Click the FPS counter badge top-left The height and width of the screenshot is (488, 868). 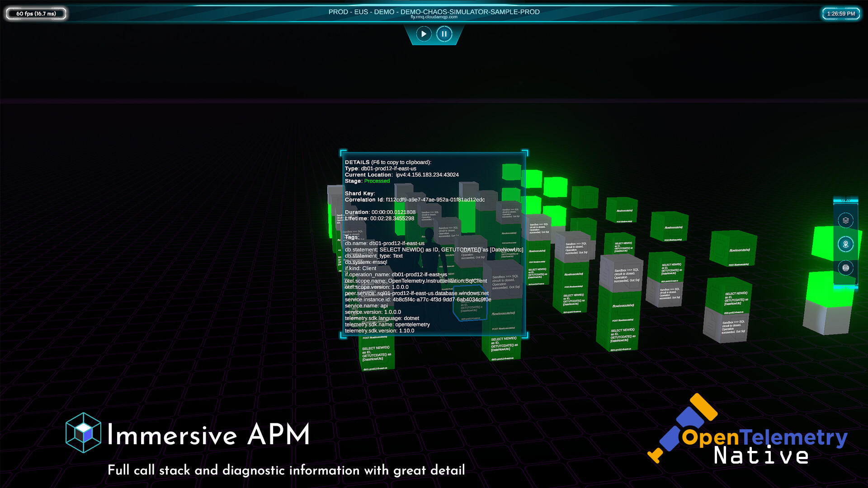tap(36, 14)
